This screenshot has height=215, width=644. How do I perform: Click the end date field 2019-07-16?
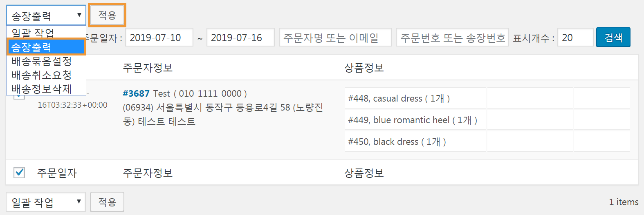240,38
